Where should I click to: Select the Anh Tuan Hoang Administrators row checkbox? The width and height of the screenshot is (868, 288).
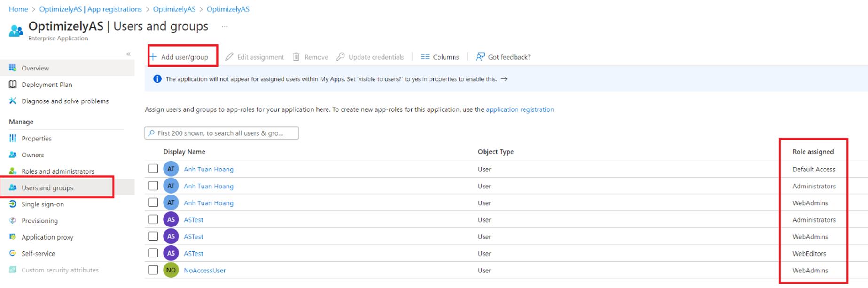tap(153, 186)
